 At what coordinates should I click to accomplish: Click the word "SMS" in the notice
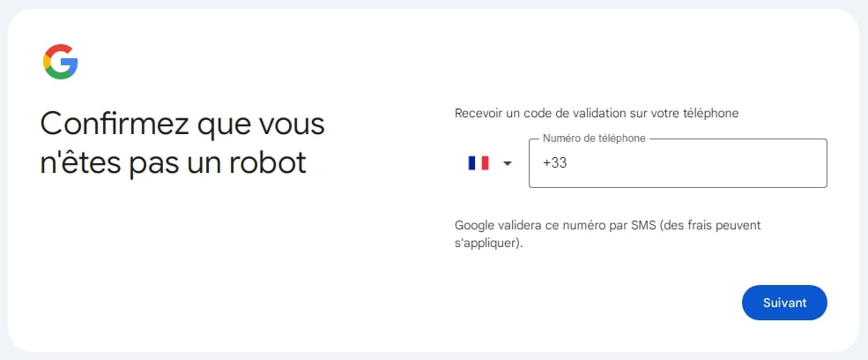[x=645, y=225]
